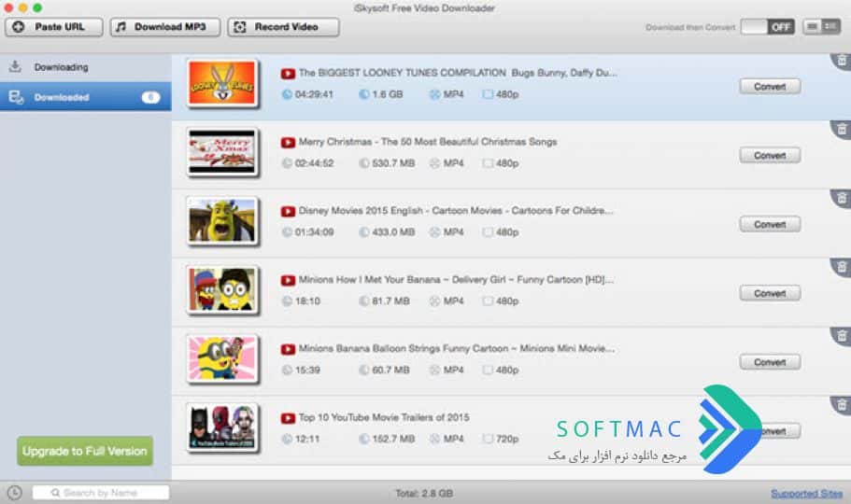This screenshot has width=851, height=504.
Task: Click the Download MP3 button
Action: (x=165, y=27)
